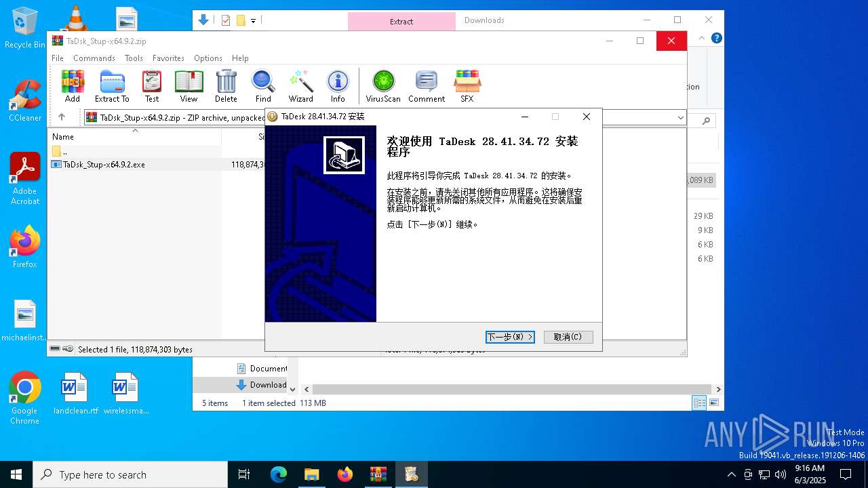The image size is (868, 488).
Task: Select Downloads in Explorer navigation pane
Action: coord(262,384)
